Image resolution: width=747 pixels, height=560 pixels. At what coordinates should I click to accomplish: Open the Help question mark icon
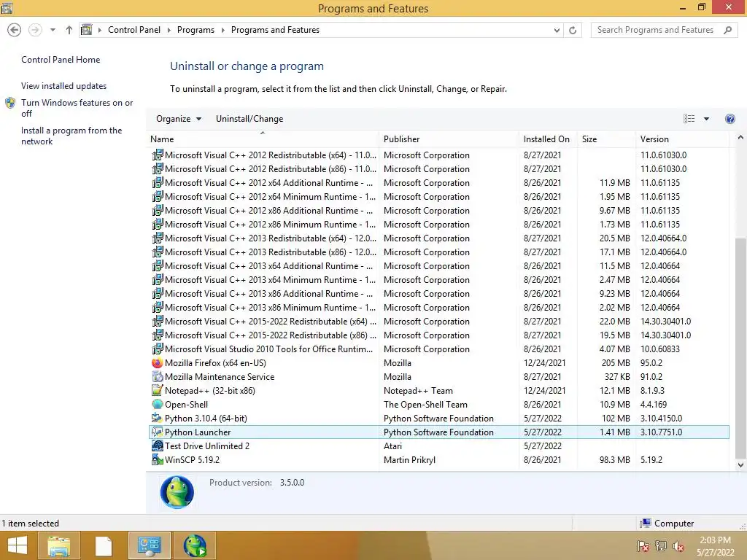tap(729, 119)
